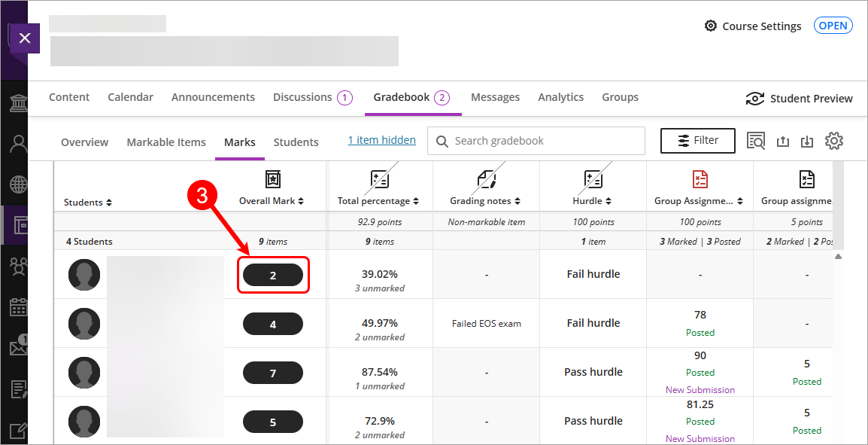Click the Group Assignment column icon
The width and height of the screenshot is (868, 445).
click(x=700, y=179)
